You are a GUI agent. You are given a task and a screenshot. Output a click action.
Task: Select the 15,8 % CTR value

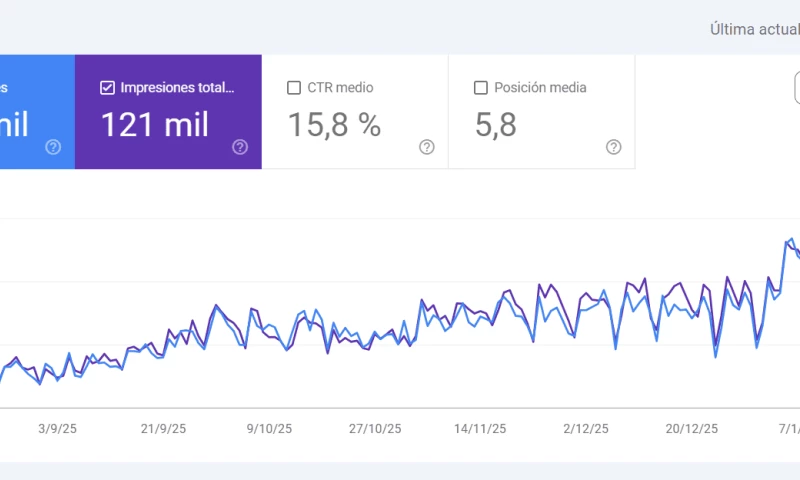click(334, 124)
